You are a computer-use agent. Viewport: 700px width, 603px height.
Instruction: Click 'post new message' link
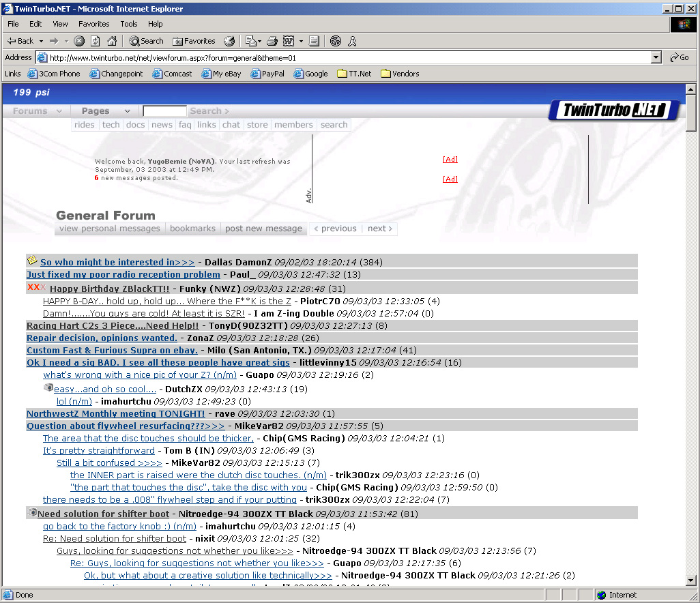(x=263, y=229)
